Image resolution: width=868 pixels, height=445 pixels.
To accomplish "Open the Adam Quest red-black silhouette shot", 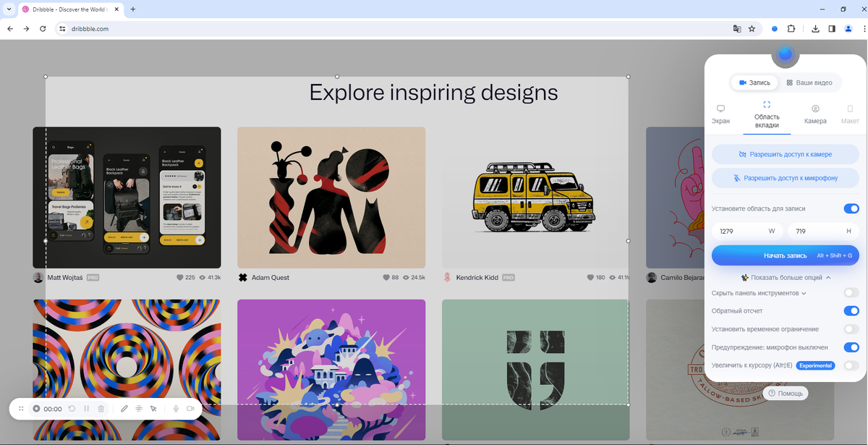I will [331, 198].
